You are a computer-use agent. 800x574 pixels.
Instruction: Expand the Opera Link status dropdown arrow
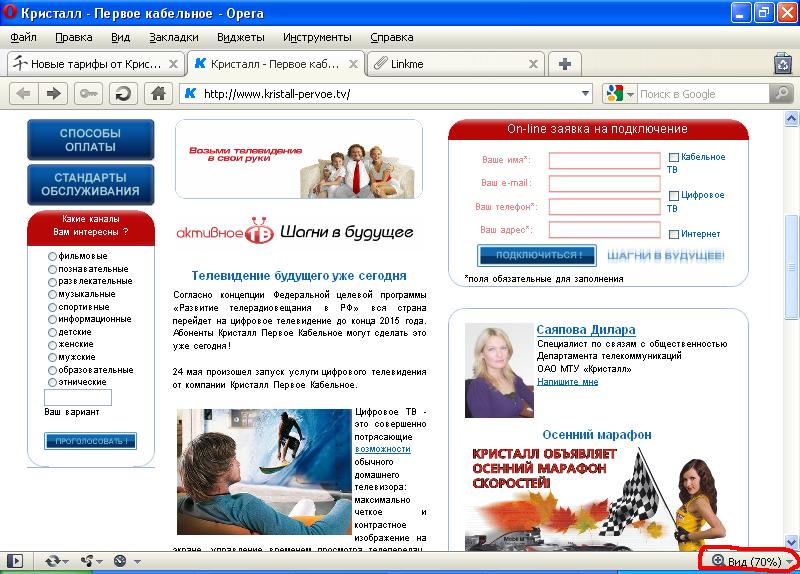66,562
